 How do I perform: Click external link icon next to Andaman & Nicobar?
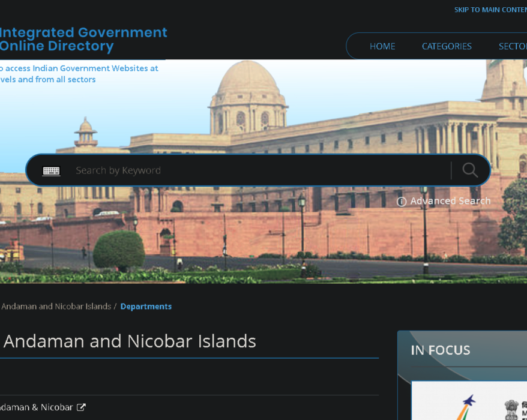pos(81,407)
